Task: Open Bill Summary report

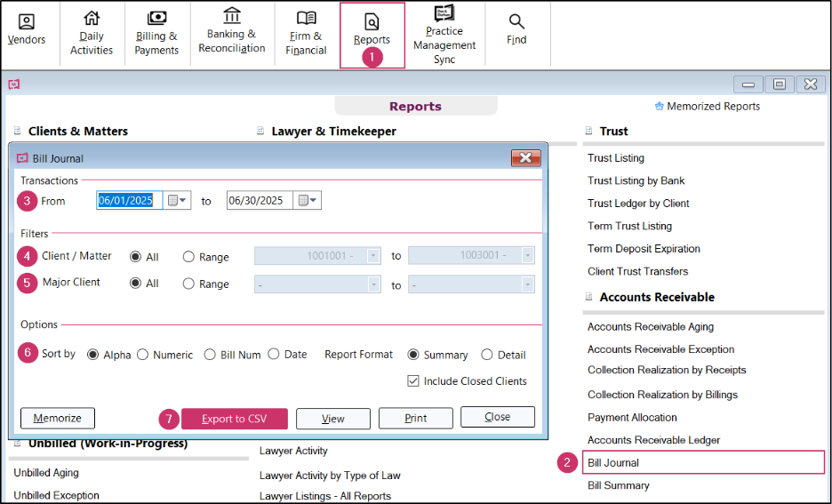Action: tap(618, 485)
